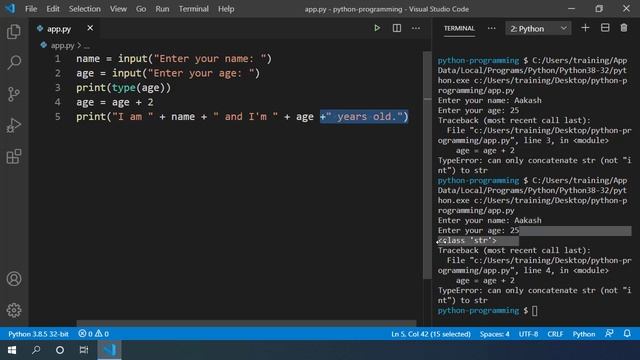Click the editor horizontal scrollbar
Viewport: 640px width, 360px height.
(246, 323)
